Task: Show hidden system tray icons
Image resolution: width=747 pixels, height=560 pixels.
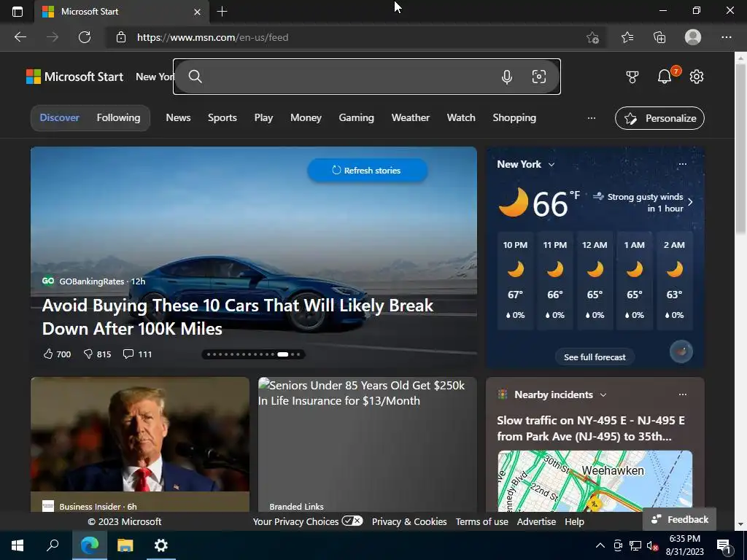Action: point(600,545)
